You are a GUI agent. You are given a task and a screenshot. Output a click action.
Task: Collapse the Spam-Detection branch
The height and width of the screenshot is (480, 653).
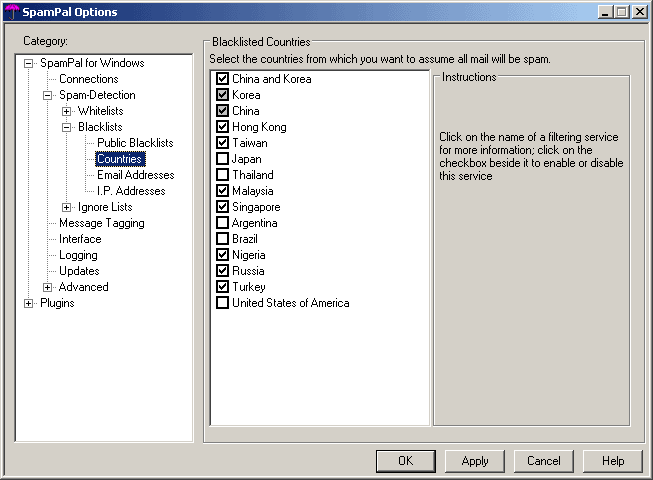pos(48,95)
